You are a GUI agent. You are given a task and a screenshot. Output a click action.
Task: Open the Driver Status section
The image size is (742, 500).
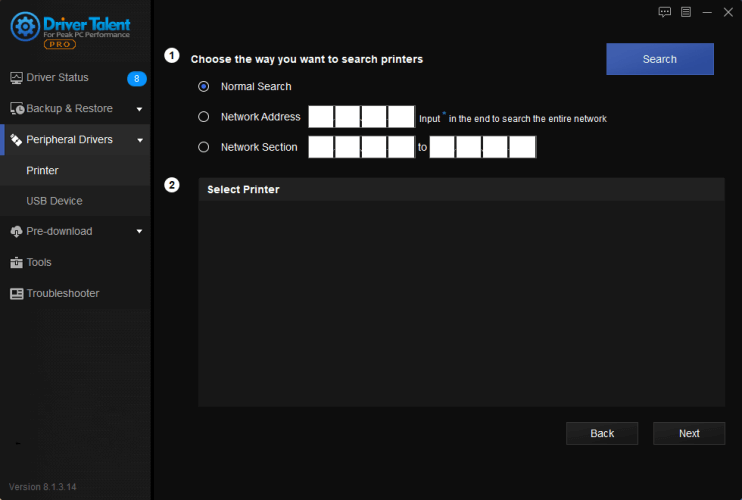tap(75, 78)
